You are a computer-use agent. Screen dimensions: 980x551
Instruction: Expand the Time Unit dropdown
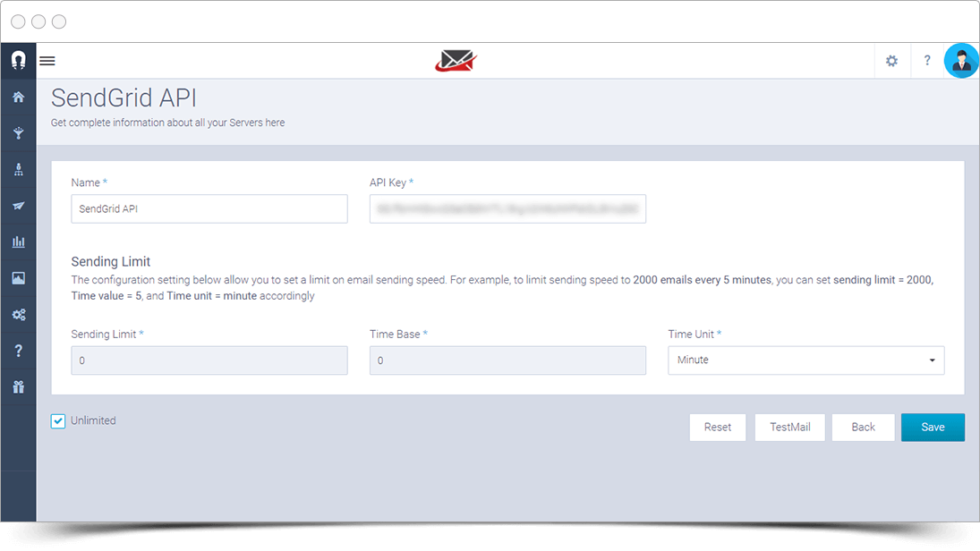tap(805, 360)
